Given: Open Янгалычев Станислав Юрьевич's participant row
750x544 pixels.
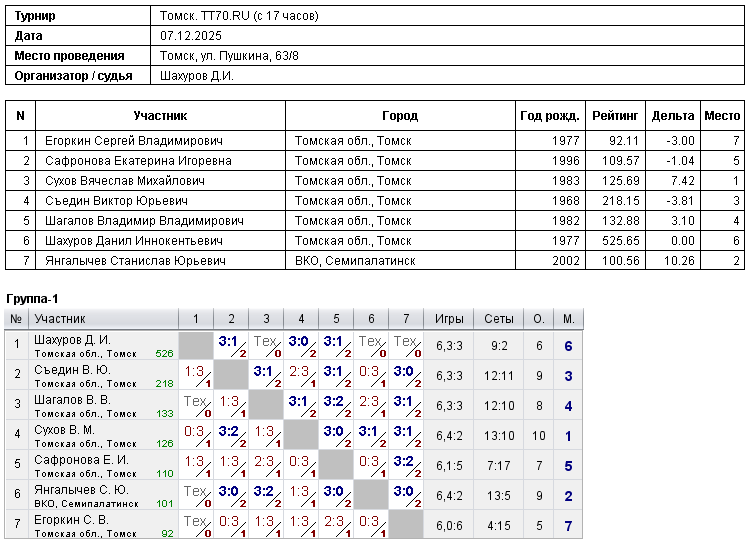Looking at the screenshot, I should [135, 261].
